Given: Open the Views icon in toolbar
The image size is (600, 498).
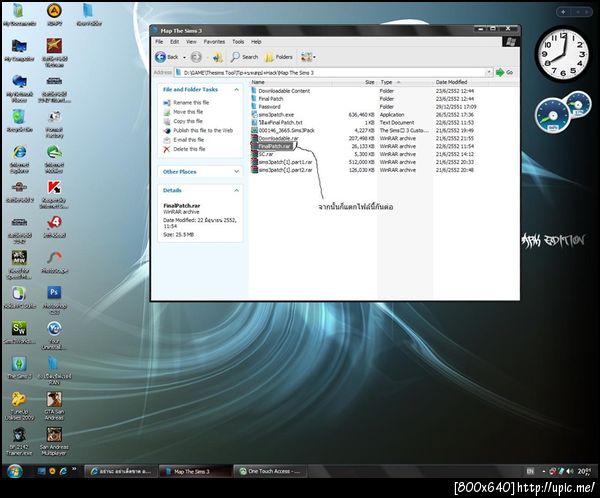Looking at the screenshot, I should pyautogui.click(x=306, y=57).
